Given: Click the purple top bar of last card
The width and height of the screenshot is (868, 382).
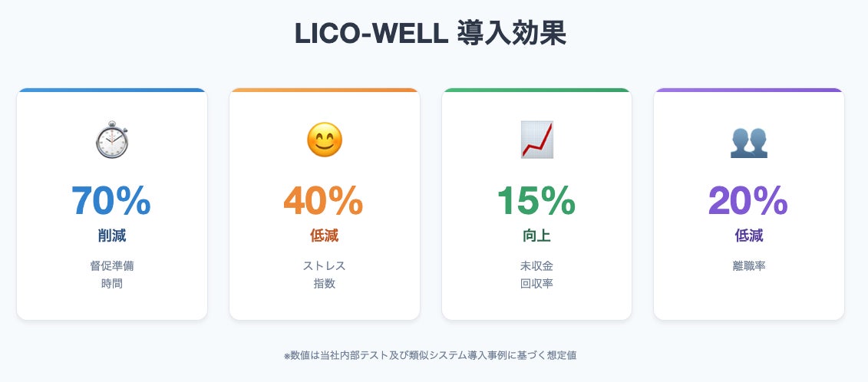Looking at the screenshot, I should click(748, 91).
